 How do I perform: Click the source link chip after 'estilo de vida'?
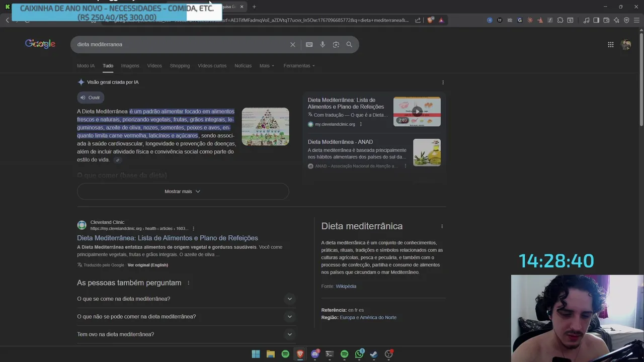[x=117, y=160]
